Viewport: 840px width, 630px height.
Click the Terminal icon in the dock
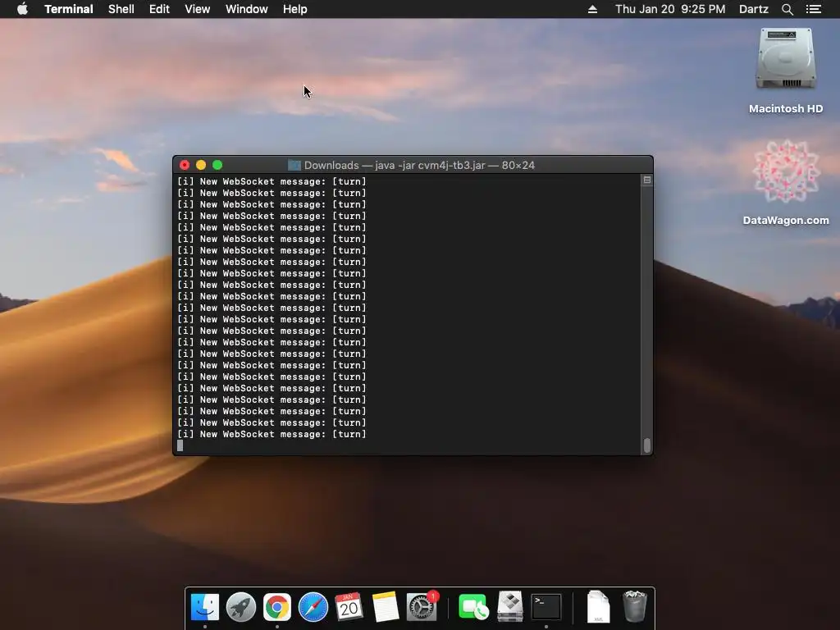coord(546,607)
